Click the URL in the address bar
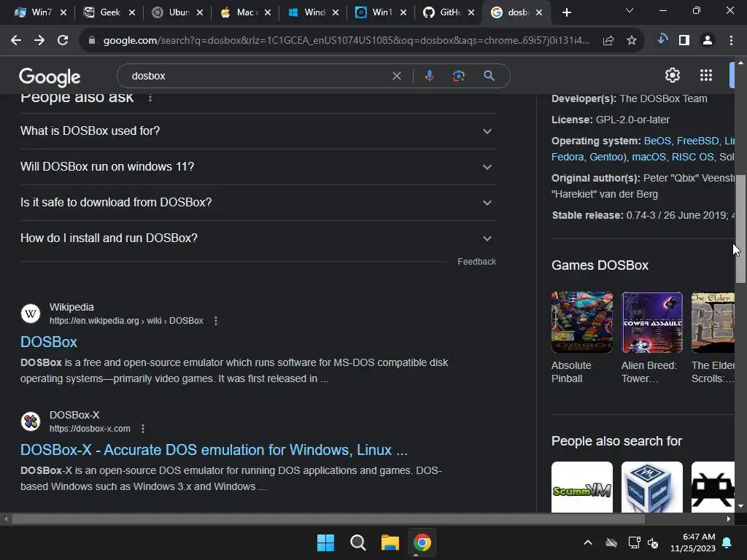 point(347,41)
